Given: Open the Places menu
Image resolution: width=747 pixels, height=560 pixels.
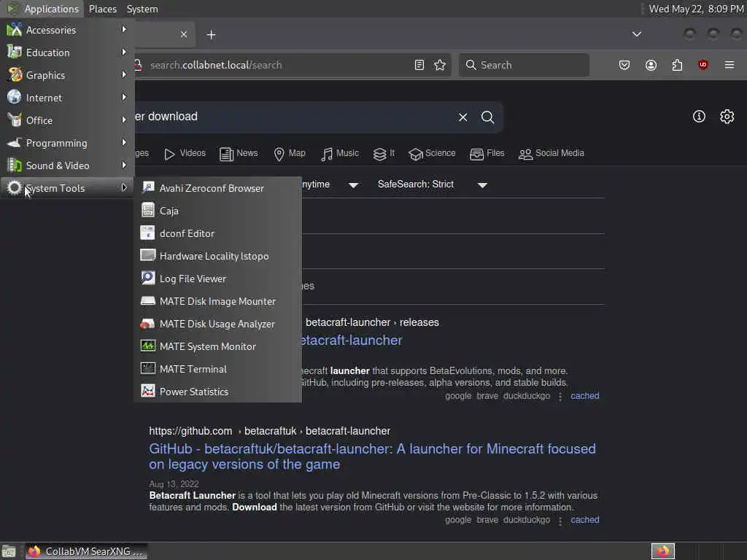Looking at the screenshot, I should tap(102, 9).
